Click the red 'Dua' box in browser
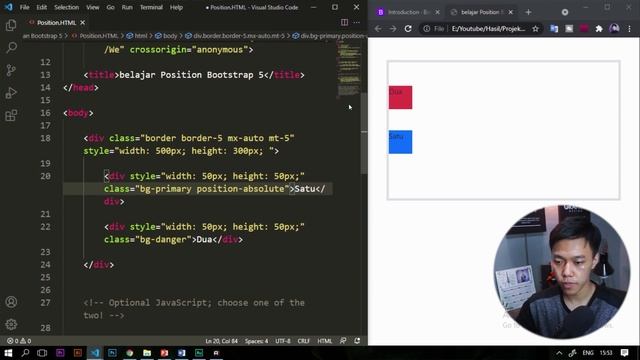640x360 pixels. [400, 97]
